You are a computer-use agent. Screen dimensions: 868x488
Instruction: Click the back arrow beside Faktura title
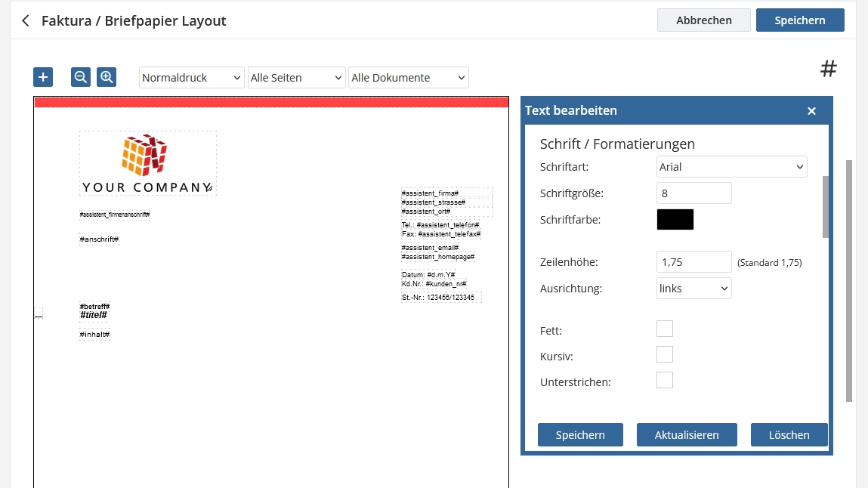[x=26, y=21]
